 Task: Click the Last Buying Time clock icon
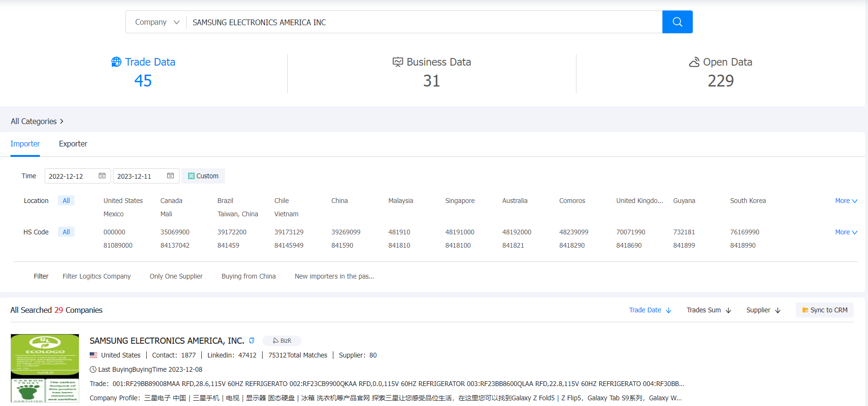click(x=93, y=369)
